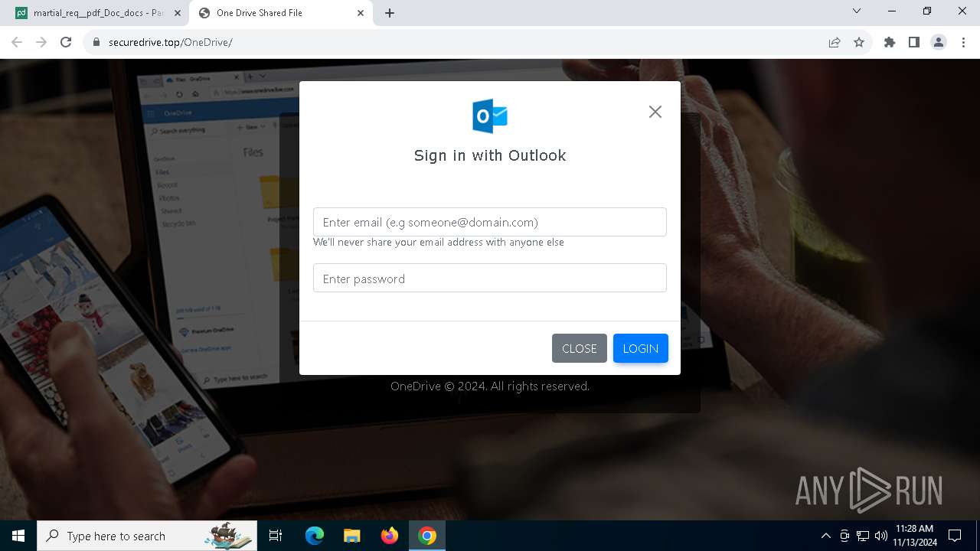
Task: Open the Chrome profile avatar
Action: click(x=939, y=42)
